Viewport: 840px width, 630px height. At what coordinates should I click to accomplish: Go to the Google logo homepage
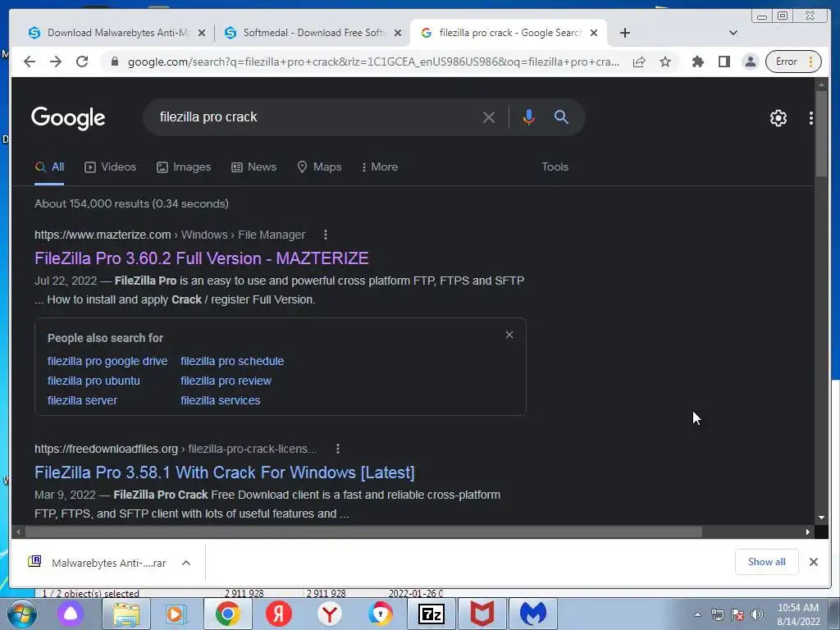pyautogui.click(x=68, y=118)
